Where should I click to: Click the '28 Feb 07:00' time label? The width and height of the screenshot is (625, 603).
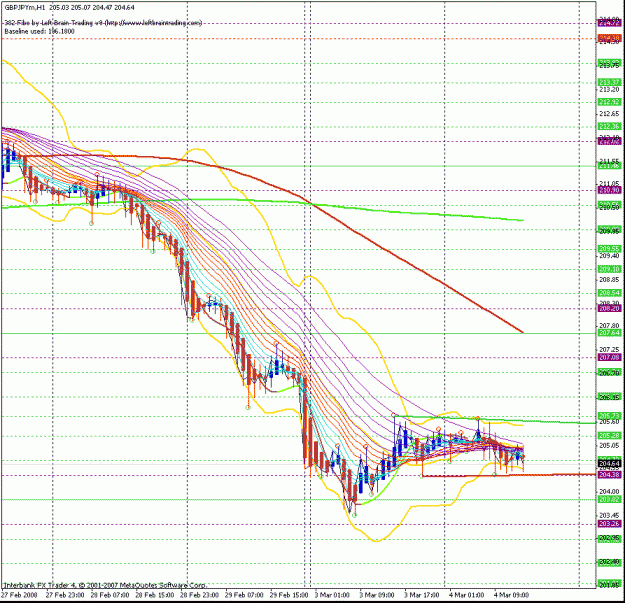pyautogui.click(x=110, y=595)
